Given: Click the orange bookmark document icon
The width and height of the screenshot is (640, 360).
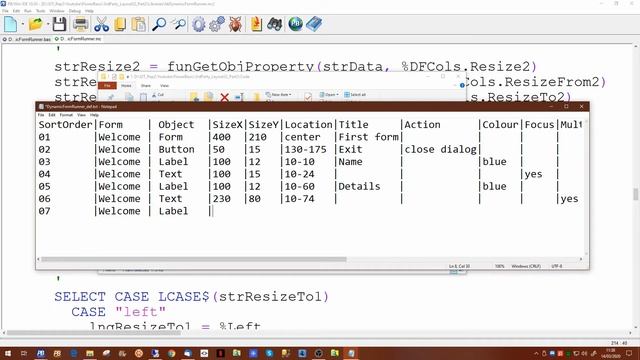Looking at the screenshot, I should tap(256, 24).
